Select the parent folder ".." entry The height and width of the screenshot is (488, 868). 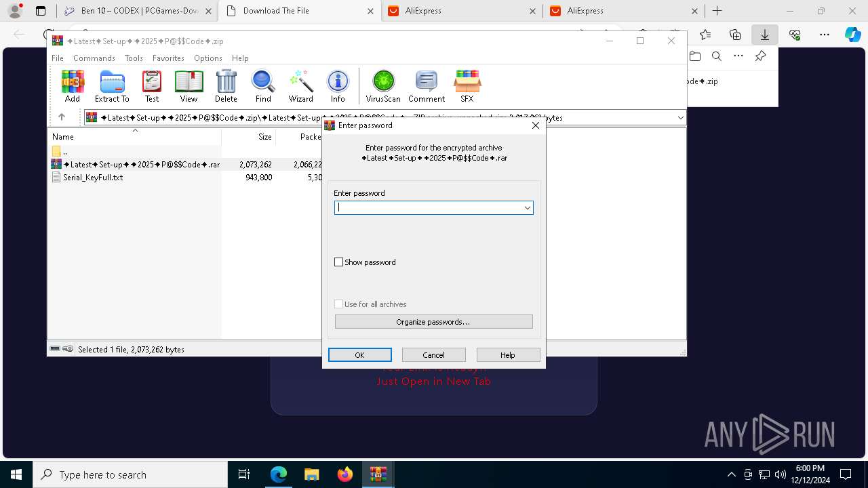tap(60, 152)
